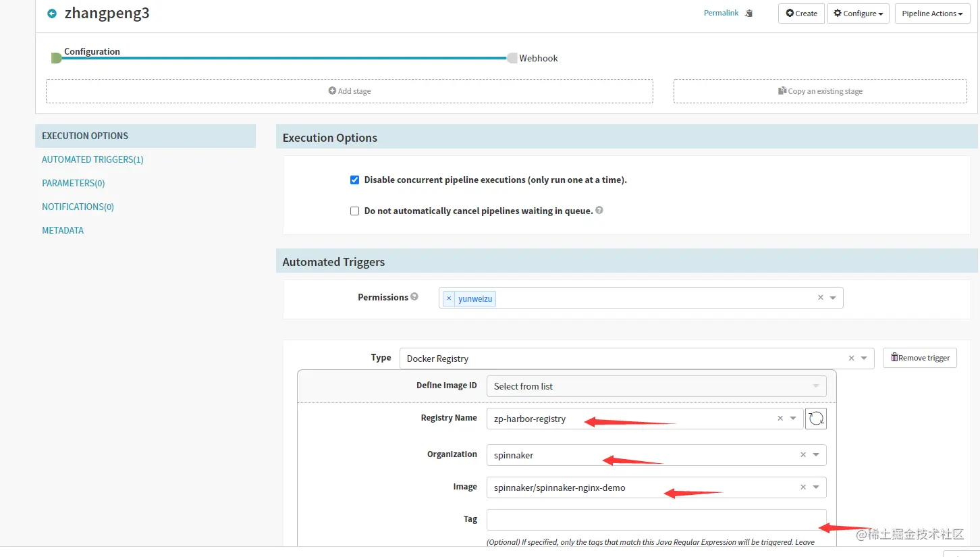Click the back arrow icon beside zhangpeng3
The width and height of the screenshot is (980, 557).
pos(52,14)
